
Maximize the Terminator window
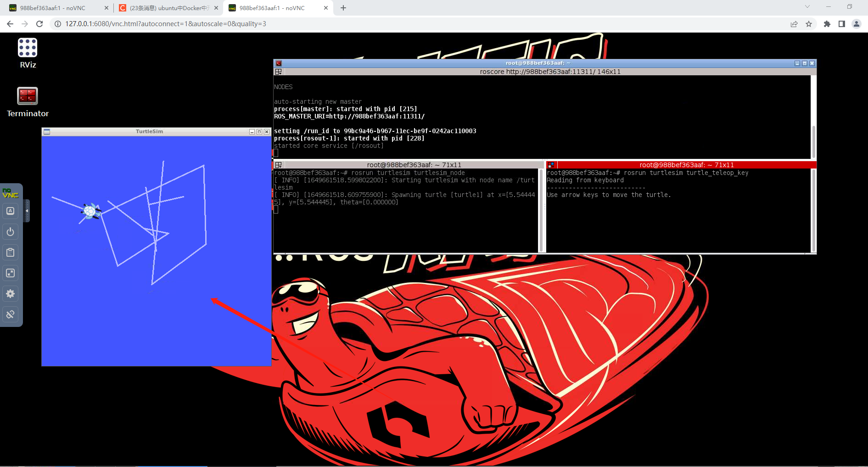pyautogui.click(x=805, y=63)
